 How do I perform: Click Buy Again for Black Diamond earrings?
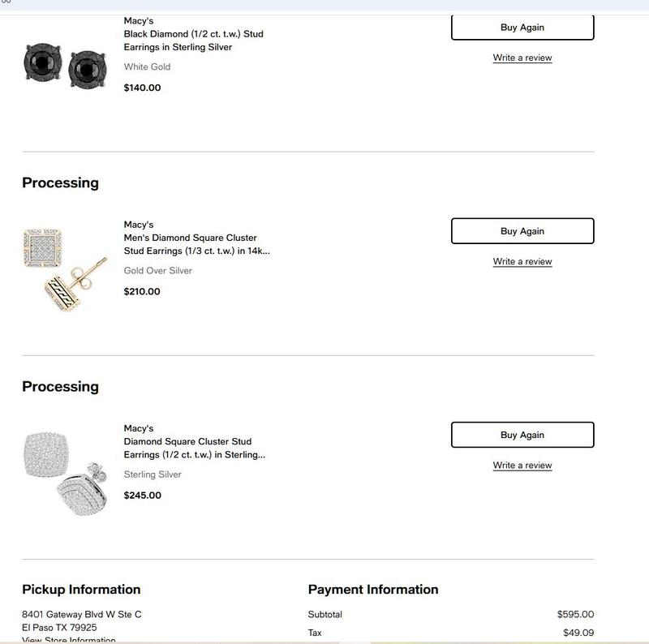tap(522, 28)
